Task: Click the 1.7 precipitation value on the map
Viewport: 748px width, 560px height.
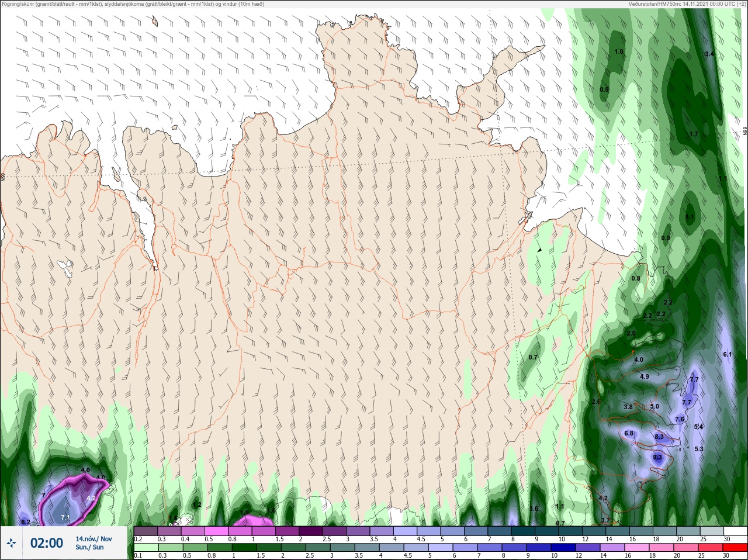Action: (x=694, y=134)
